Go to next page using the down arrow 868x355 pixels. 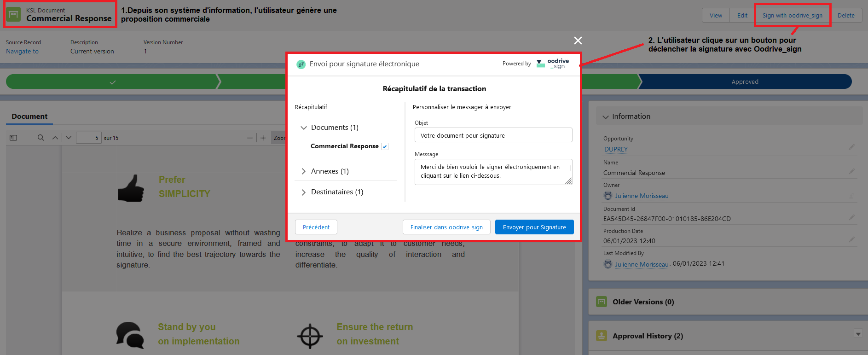(x=69, y=138)
